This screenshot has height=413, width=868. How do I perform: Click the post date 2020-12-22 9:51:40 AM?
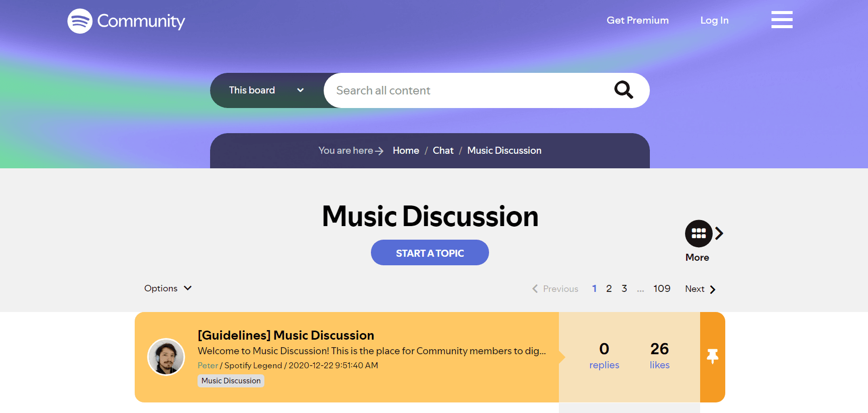click(x=333, y=365)
